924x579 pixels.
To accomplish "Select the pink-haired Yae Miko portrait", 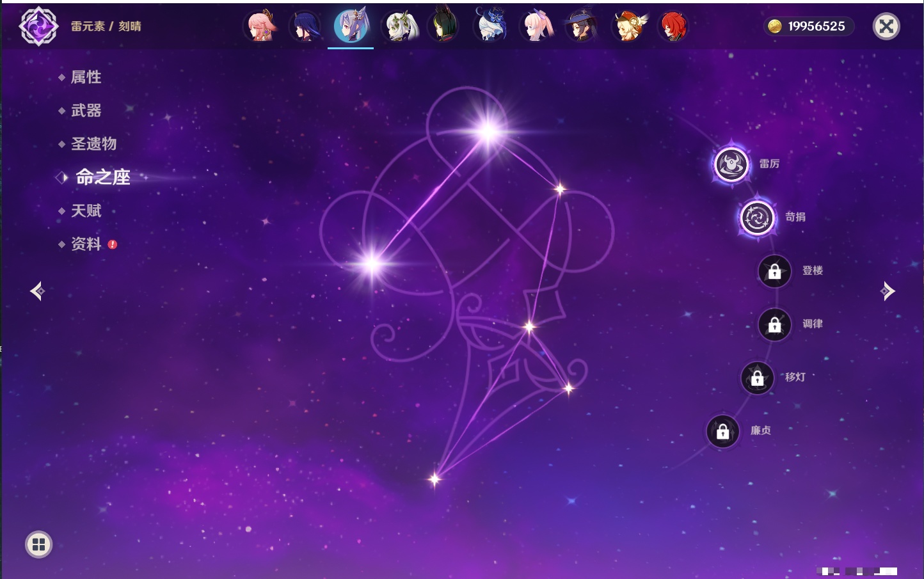I will 260,26.
